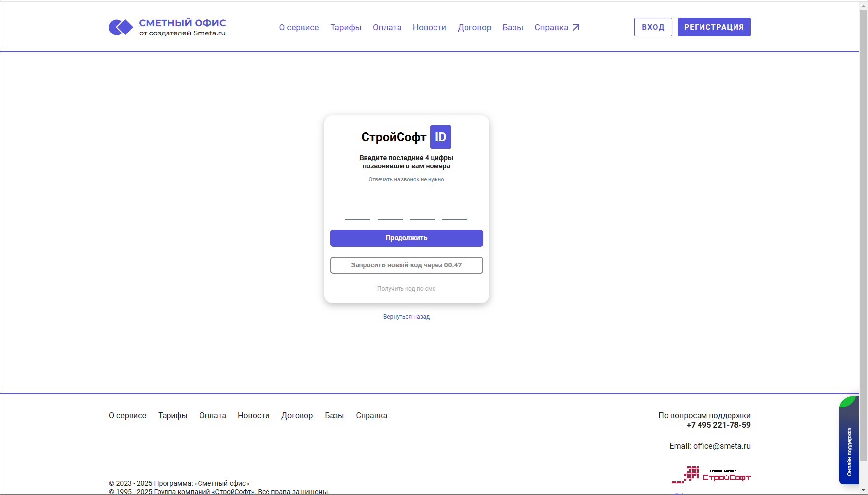
Task: Select Договор in the footer menu
Action: [297, 415]
